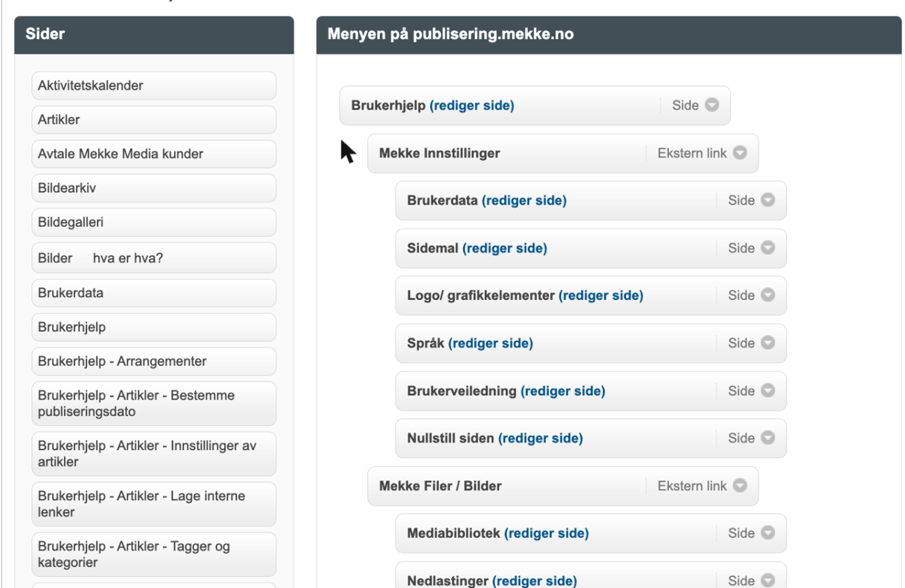
Task: Choose the Artikler page in Sider list
Action: [154, 120]
